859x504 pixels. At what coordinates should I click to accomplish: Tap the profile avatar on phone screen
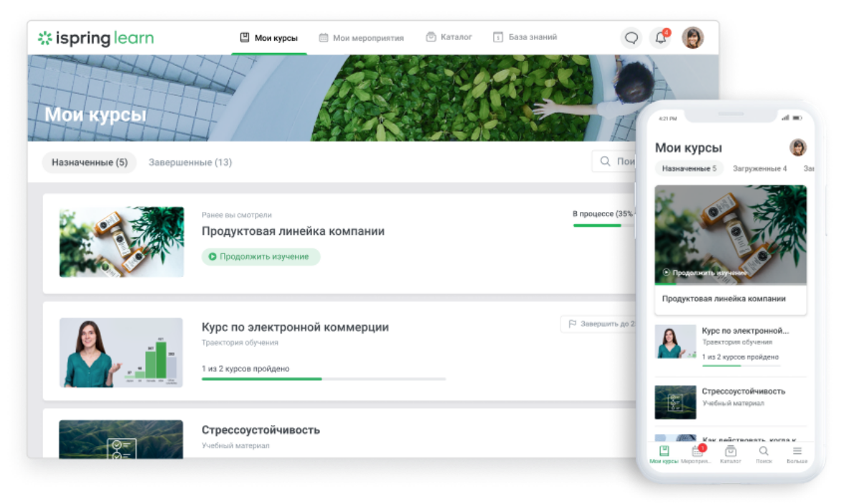(x=797, y=147)
